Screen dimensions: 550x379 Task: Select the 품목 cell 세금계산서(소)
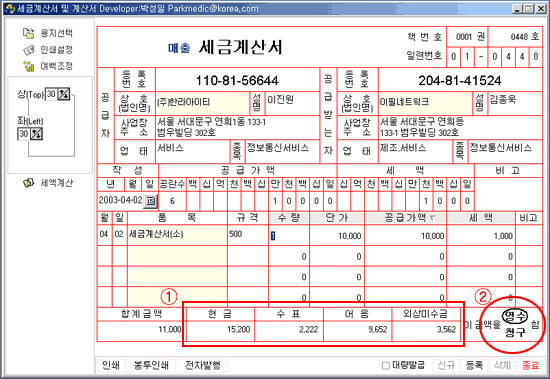tap(177, 234)
